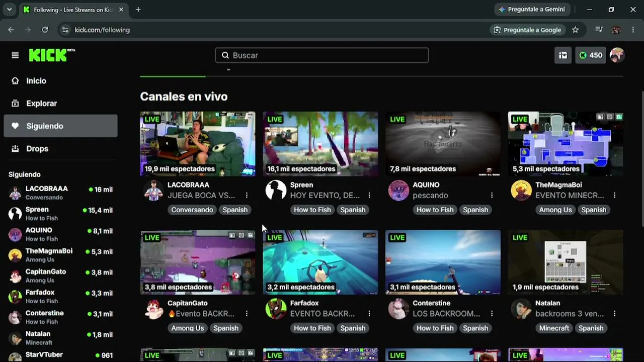This screenshot has height=362, width=644.
Task: Open options menu for AQUINO card
Action: pos(492,195)
